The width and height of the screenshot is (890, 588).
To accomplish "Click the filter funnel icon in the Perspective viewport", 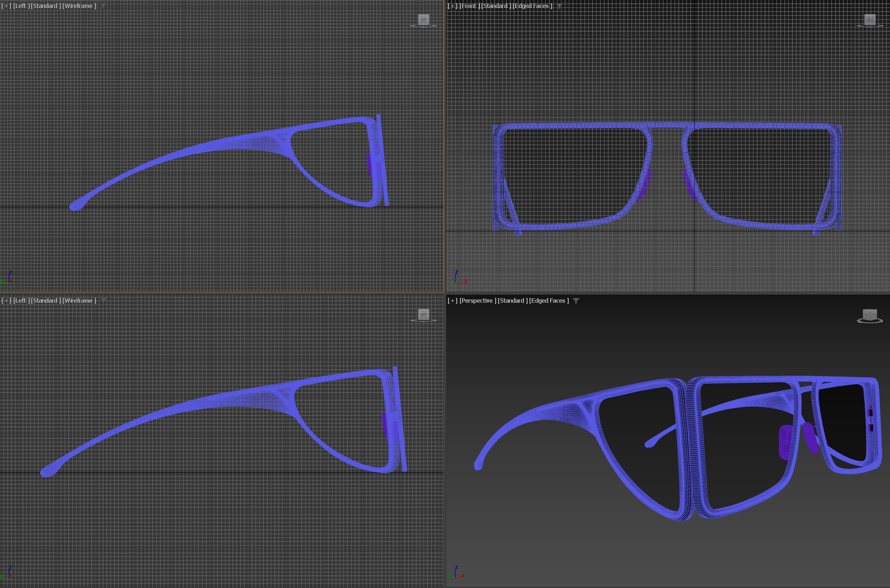I will (x=576, y=301).
